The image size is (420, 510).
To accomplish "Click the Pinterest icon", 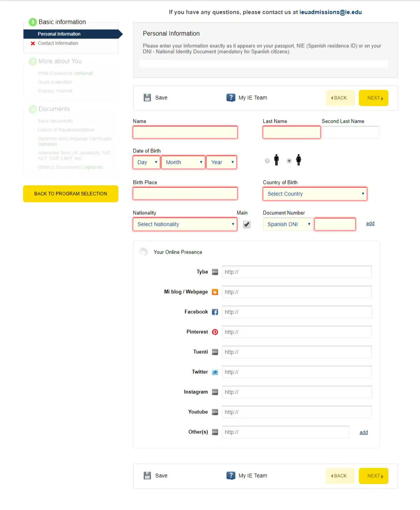I will [x=215, y=332].
